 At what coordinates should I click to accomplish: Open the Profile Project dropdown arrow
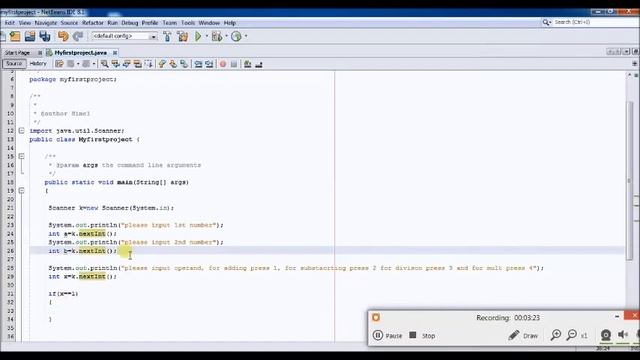[x=246, y=36]
